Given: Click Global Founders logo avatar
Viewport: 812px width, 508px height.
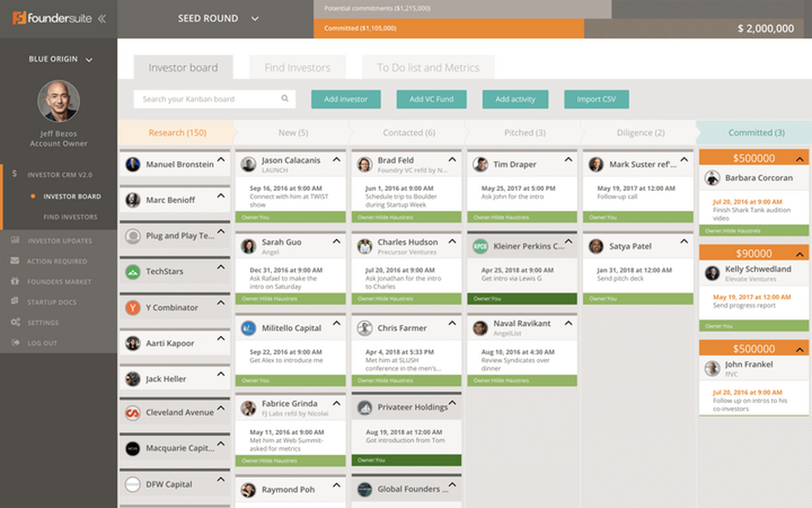Looking at the screenshot, I should tap(365, 489).
